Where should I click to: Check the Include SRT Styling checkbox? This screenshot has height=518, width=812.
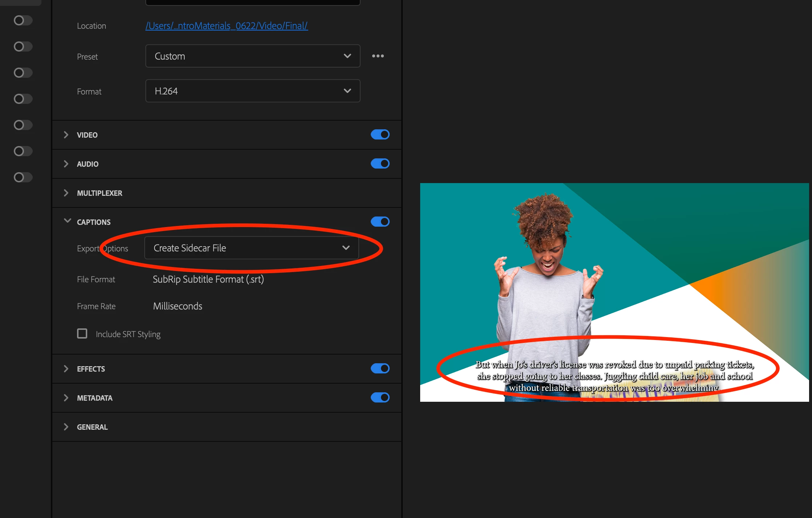[x=82, y=333]
